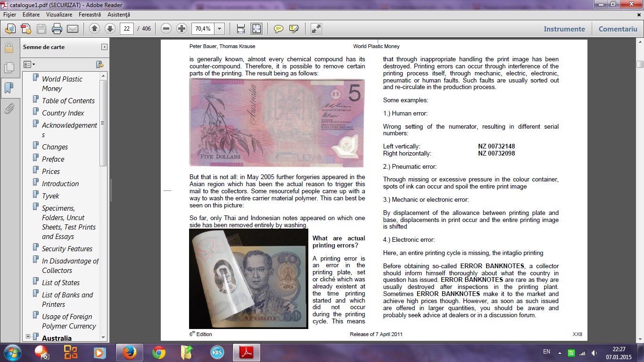This screenshot has width=644, height=362.
Task: Click the zoom out minus button
Action: (166, 29)
